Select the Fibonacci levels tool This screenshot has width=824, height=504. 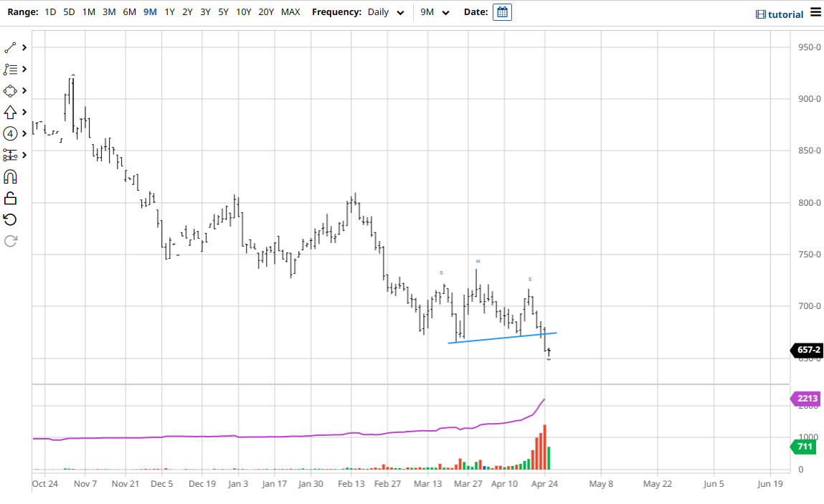point(10,70)
